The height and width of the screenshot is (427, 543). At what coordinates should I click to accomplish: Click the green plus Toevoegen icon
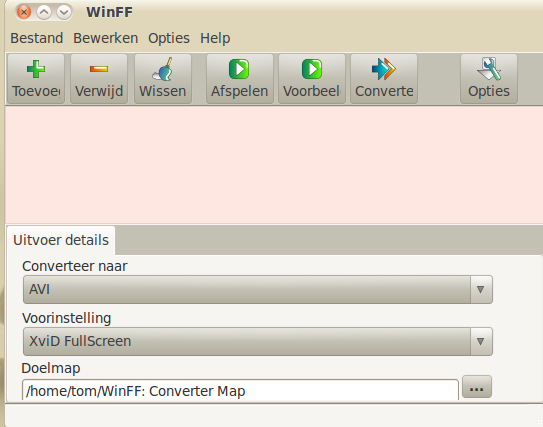click(x=36, y=69)
